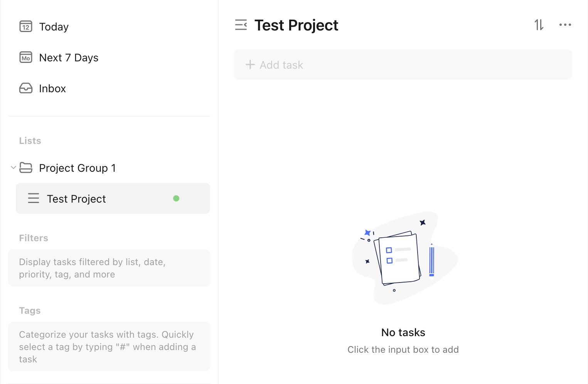
Task: Select Test Project in the sidebar
Action: (113, 198)
